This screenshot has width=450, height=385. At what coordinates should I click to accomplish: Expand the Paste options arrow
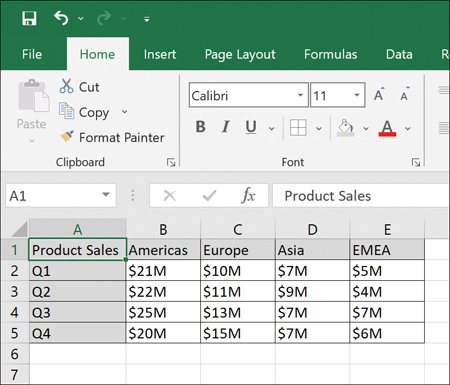[32, 141]
